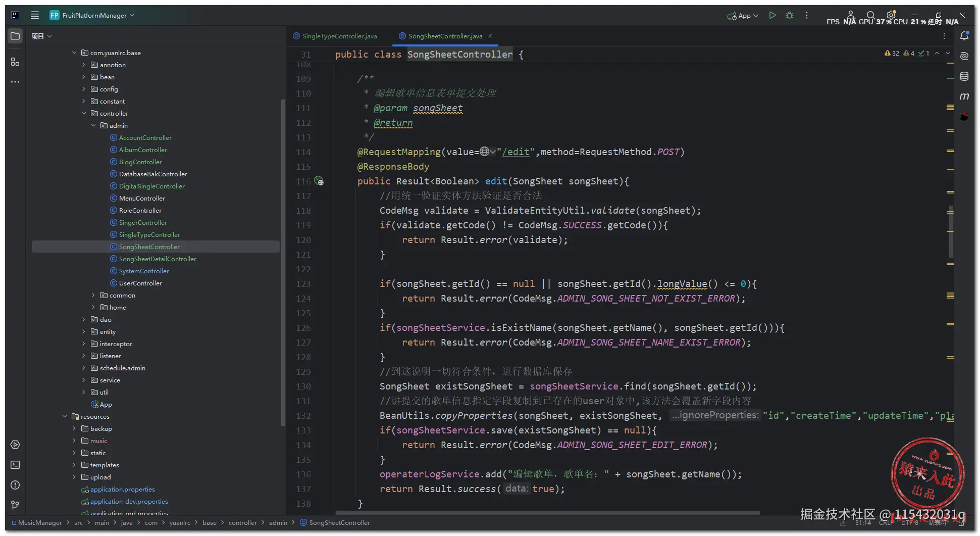Open the Terminal tool window

15,465
